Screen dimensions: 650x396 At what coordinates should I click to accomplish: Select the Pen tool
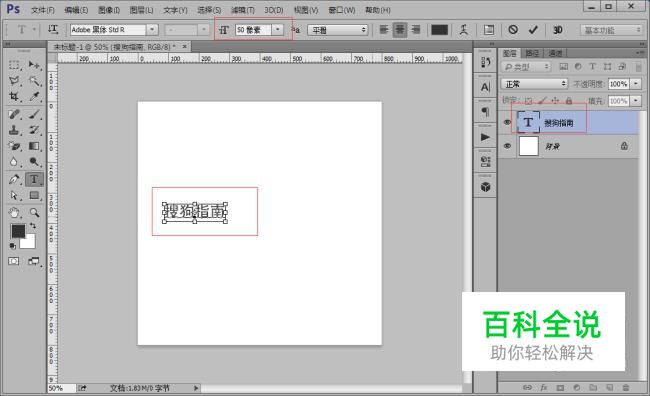point(14,180)
